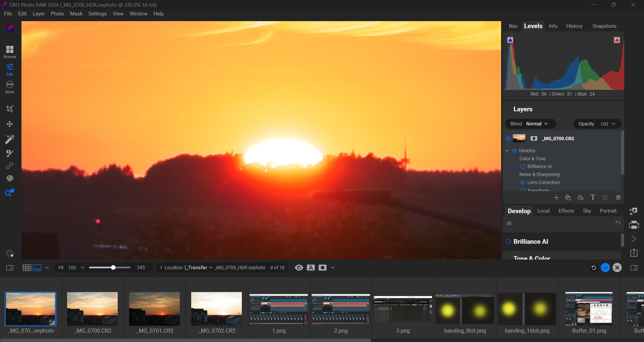Switch to the Edit module
644x342 pixels.
click(x=10, y=69)
